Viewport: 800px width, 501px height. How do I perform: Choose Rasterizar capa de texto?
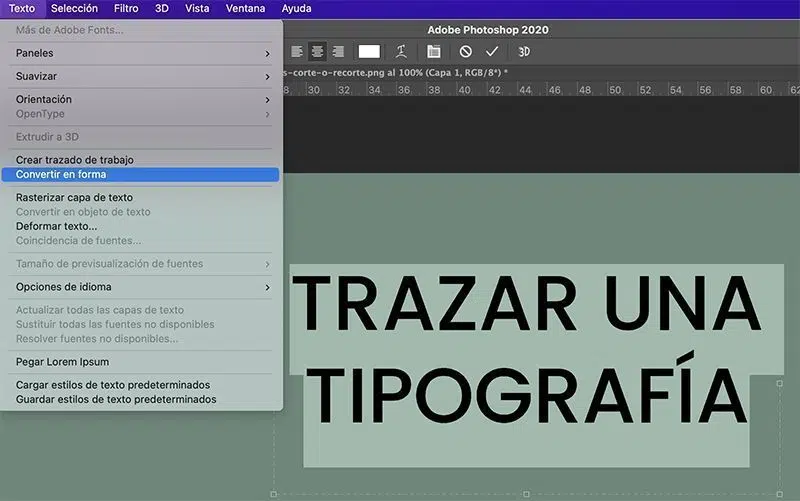141,197
